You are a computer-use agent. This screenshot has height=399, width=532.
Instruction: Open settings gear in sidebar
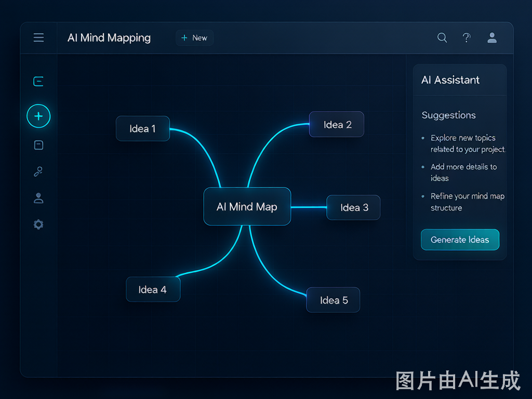click(38, 224)
